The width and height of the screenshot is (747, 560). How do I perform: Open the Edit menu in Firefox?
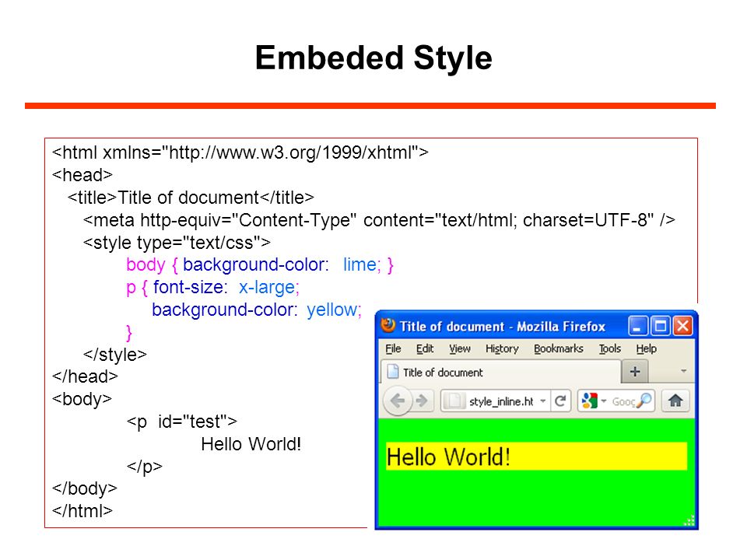pos(425,348)
